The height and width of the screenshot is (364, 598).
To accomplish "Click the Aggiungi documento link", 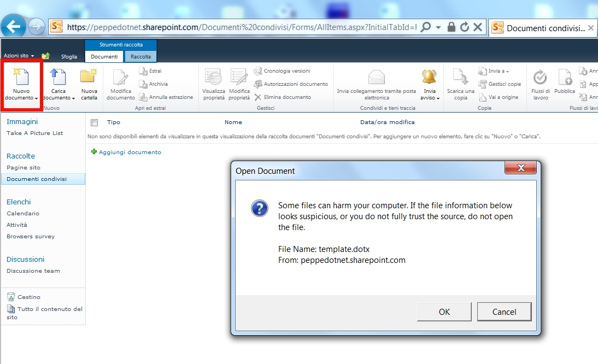I will 130,152.
